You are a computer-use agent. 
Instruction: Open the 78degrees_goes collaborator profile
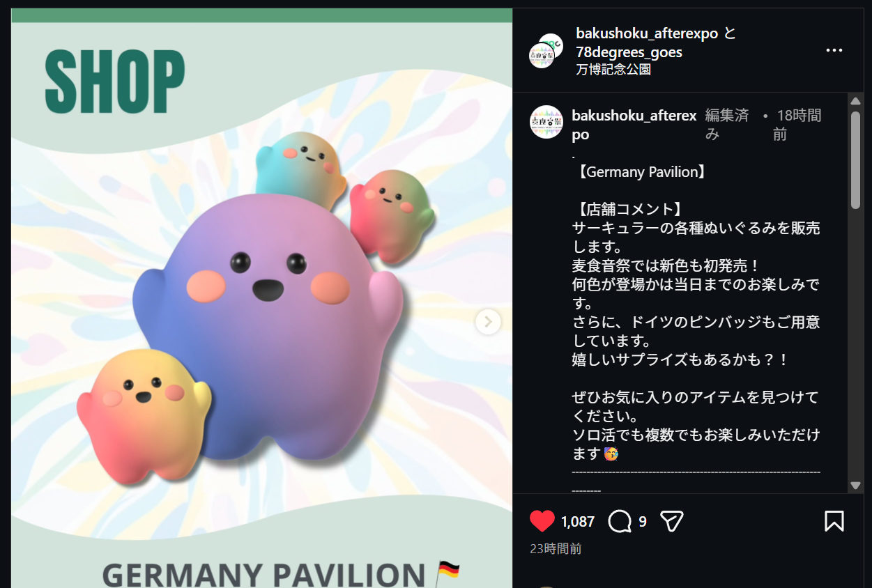pos(629,52)
